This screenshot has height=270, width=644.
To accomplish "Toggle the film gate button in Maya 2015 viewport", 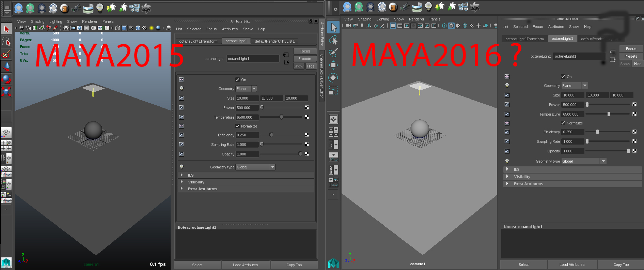I will coord(73,28).
